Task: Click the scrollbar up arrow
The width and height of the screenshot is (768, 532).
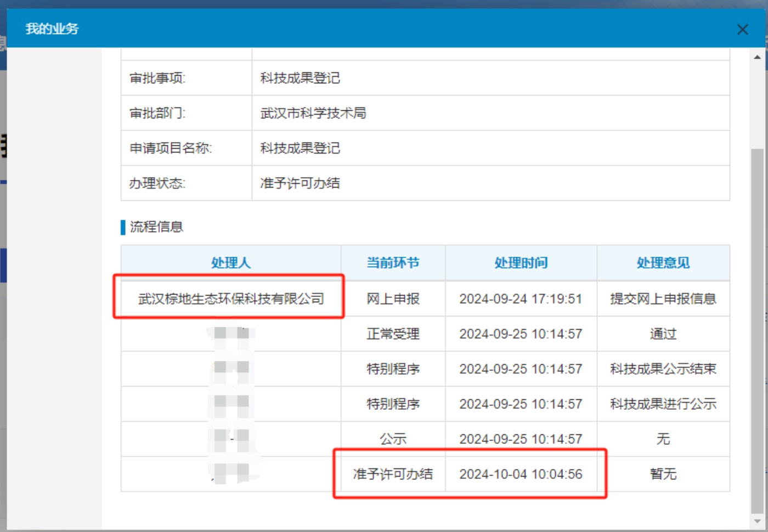Action: (757, 57)
